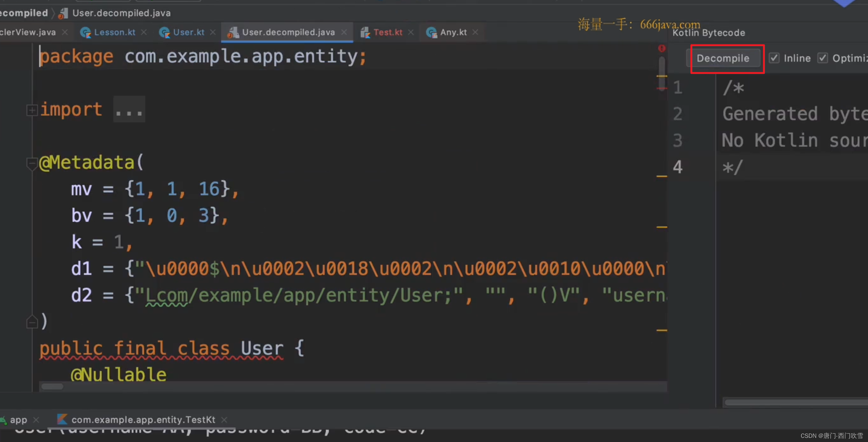
Task: Click the editor horizontal scrollbar thumb
Action: click(52, 386)
